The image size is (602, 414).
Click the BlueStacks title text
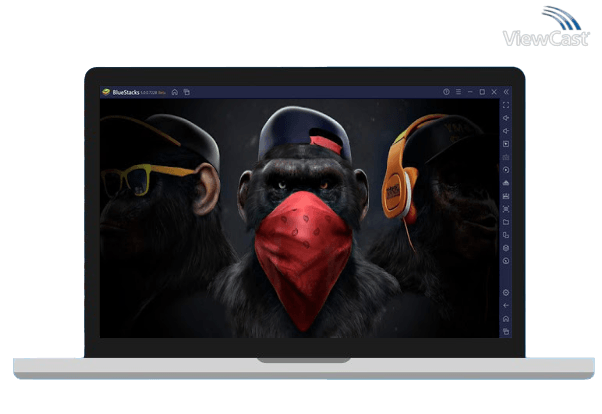(126, 93)
